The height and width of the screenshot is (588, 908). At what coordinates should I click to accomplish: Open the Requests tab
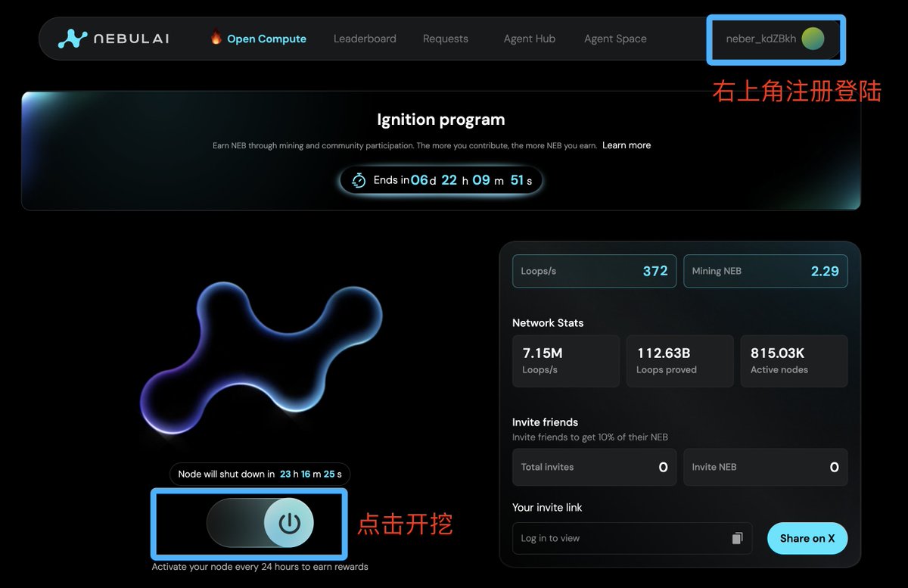[x=446, y=39]
